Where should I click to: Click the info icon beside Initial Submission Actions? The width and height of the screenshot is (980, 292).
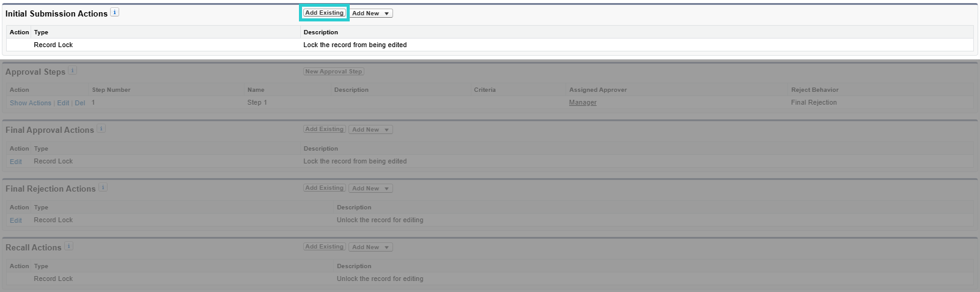(x=115, y=12)
